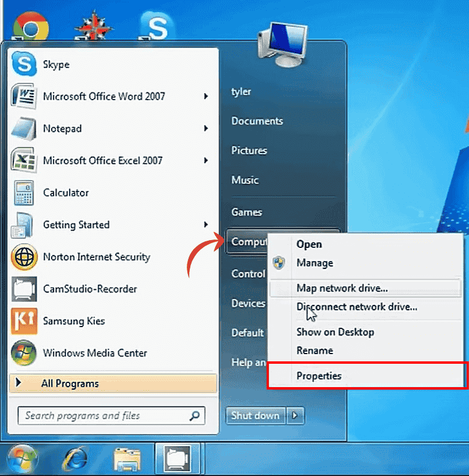Launch Samsung Kies icon
This screenshot has height=476, width=469.
click(x=24, y=321)
